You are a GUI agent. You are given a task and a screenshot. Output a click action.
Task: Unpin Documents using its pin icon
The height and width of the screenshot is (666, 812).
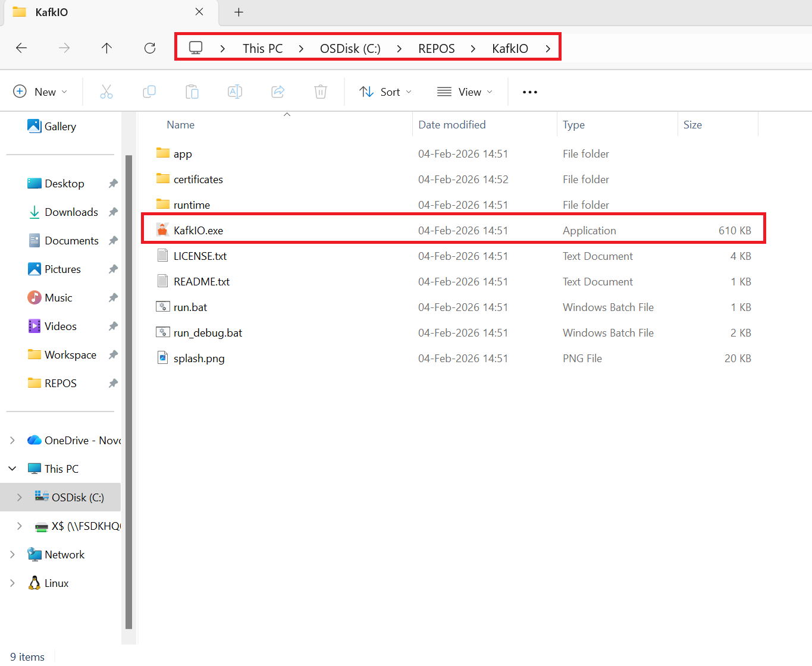113,241
